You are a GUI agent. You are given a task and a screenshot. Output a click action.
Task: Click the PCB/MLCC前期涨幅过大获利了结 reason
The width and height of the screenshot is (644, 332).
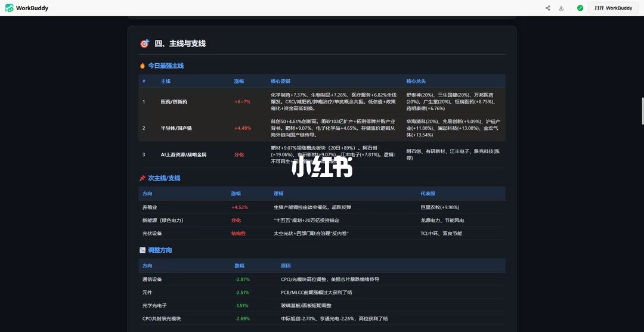pyautogui.click(x=317, y=293)
